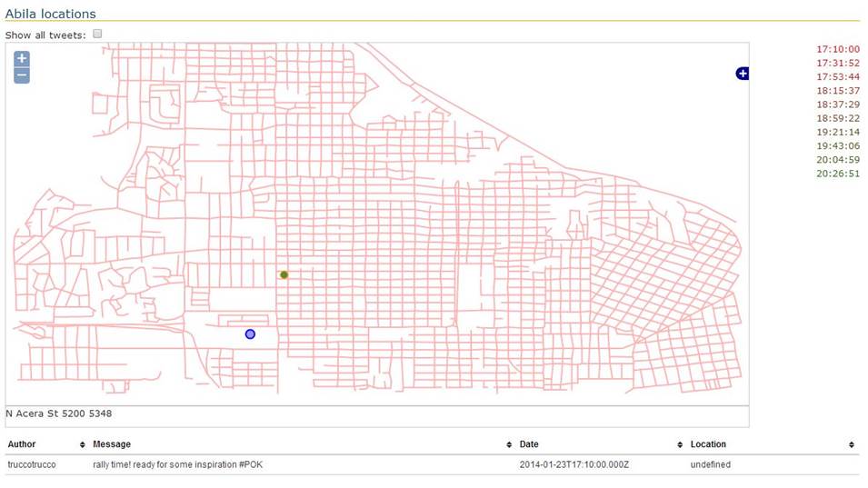Zoom out the map with minus button
Viewport: 868px width, 488px height.
click(22, 75)
